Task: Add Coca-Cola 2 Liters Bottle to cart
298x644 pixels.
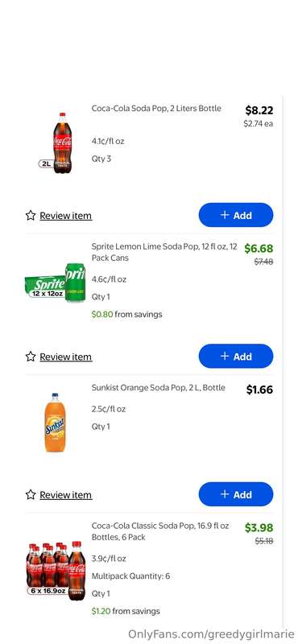Action: [x=236, y=215]
